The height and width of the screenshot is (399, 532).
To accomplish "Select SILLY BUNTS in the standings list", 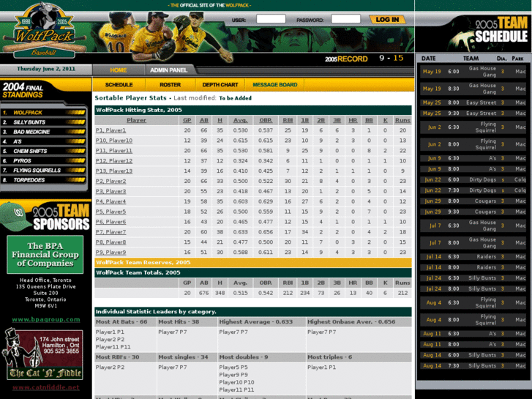I will coord(43,122).
